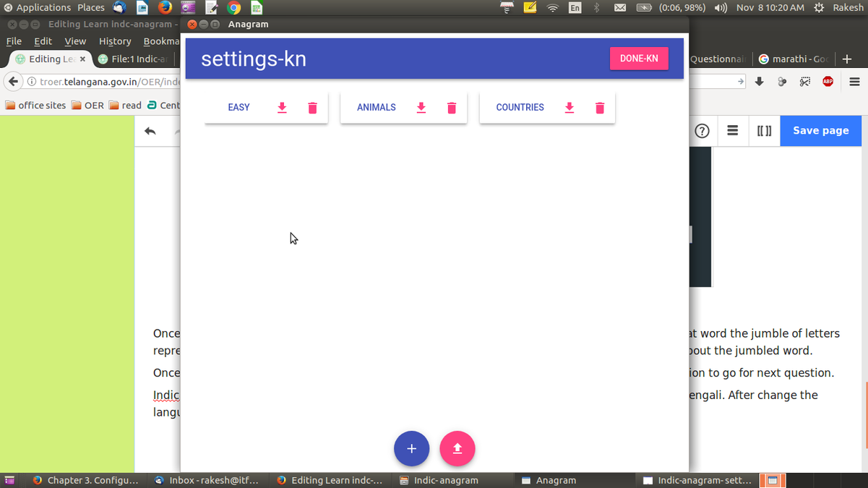Viewport: 868px width, 488px height.
Task: Delete the ANIMALS category
Action: 451,107
